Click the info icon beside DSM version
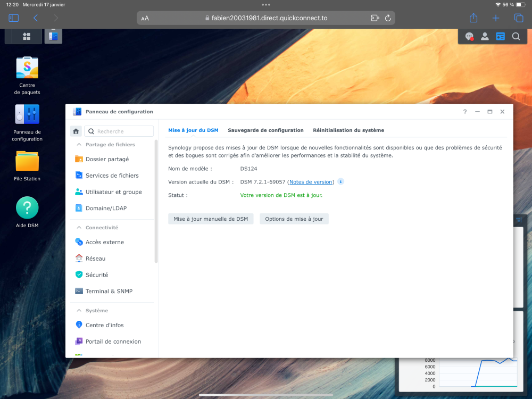Viewport: 532px width, 399px height. (x=341, y=181)
